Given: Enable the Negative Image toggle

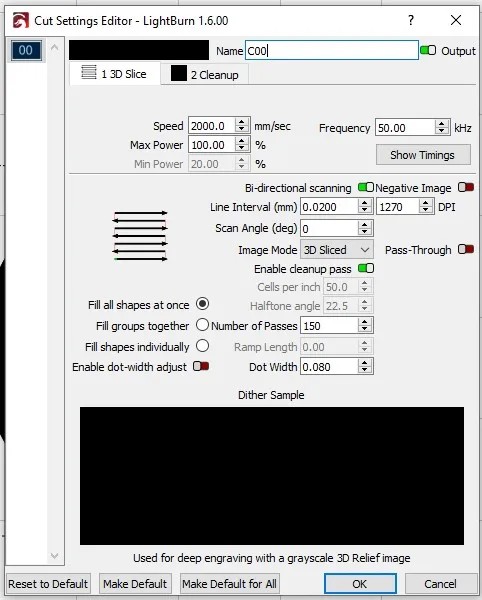Looking at the screenshot, I should click(466, 188).
